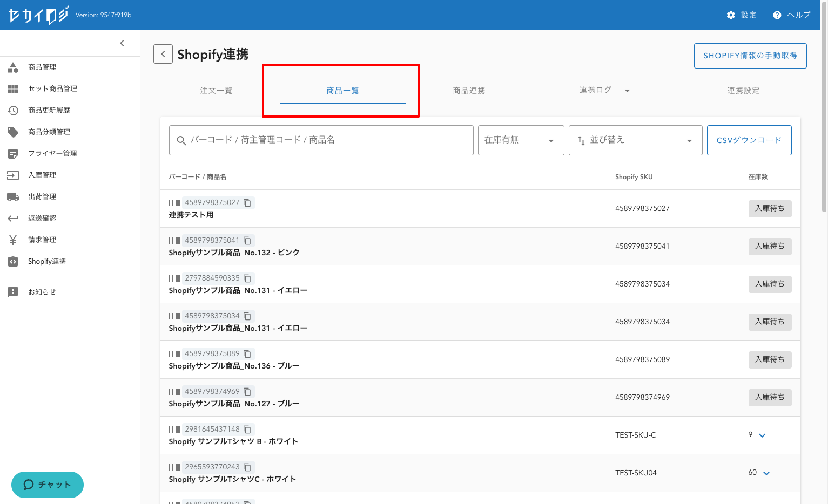Copy barcode 2981645437148 using copy icon
The width and height of the screenshot is (828, 504).
point(247,430)
